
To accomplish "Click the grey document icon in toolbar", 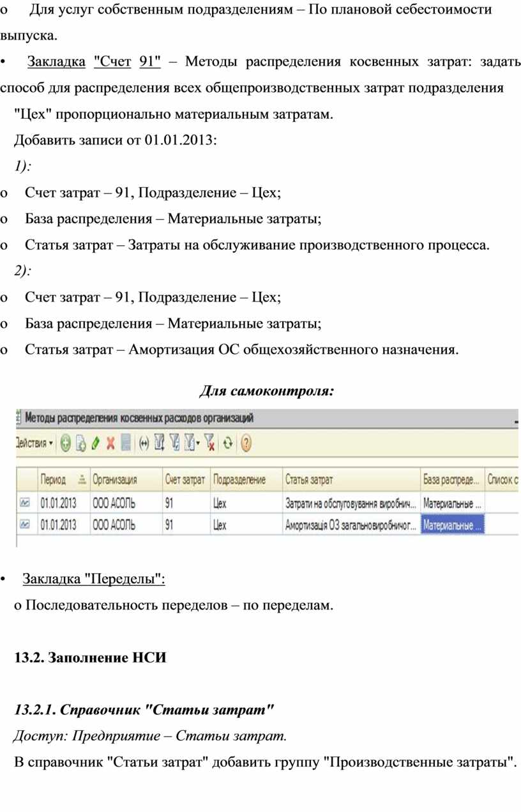I will pos(126,443).
